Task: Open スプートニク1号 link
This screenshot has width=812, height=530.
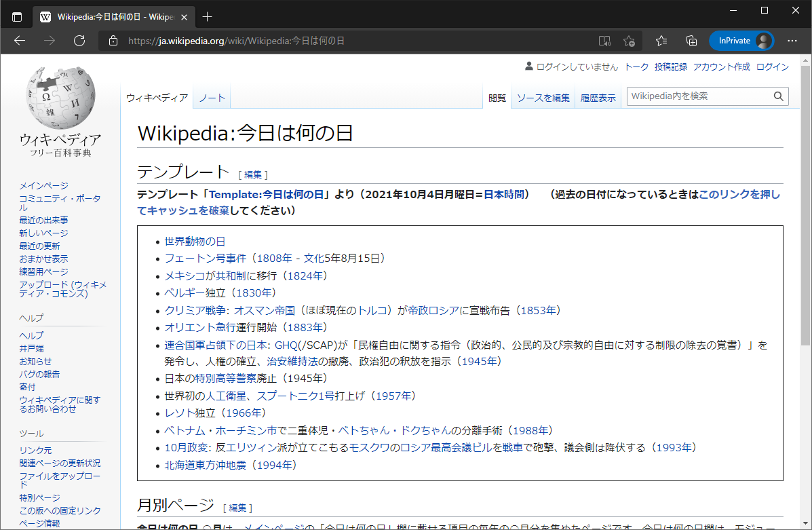Action: point(295,396)
